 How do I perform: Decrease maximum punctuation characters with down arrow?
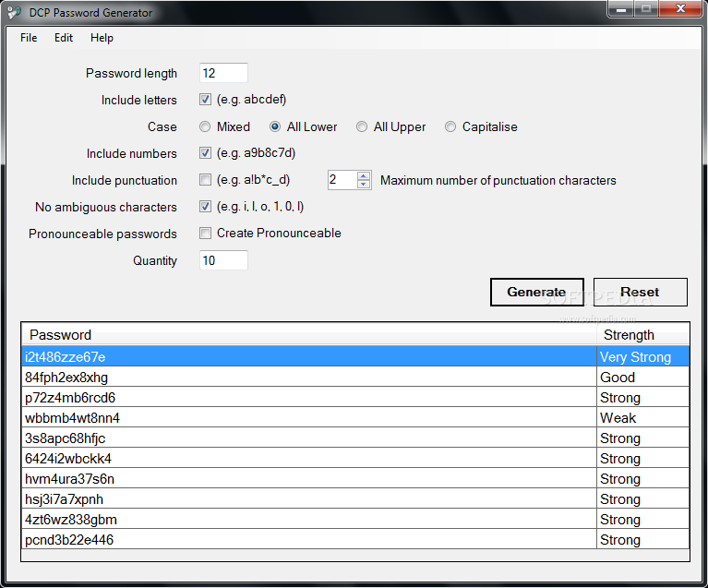pyautogui.click(x=364, y=185)
